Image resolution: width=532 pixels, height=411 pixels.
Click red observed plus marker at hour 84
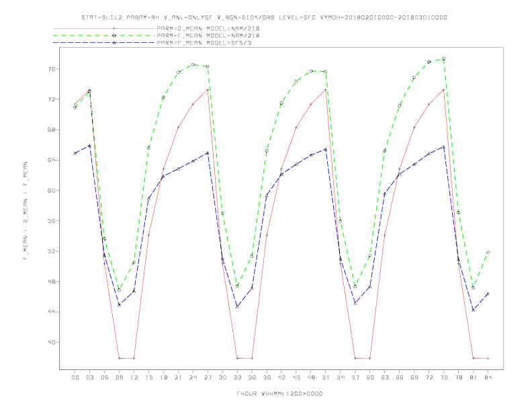tap(488, 358)
